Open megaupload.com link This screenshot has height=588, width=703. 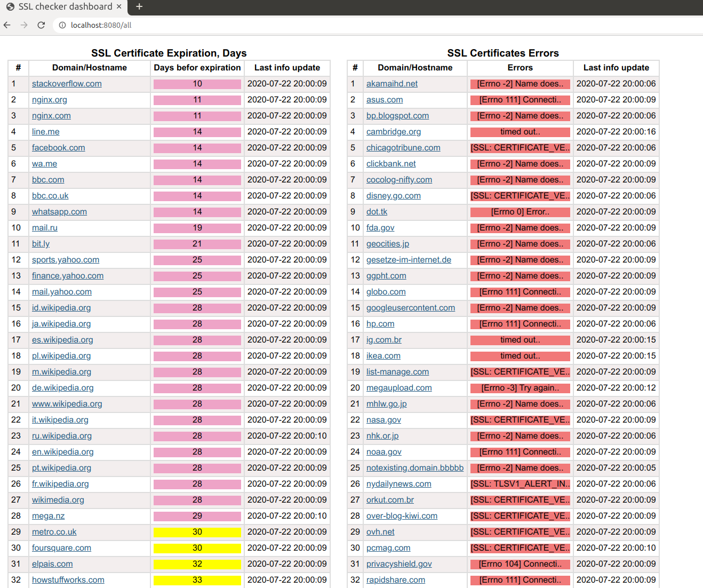399,388
